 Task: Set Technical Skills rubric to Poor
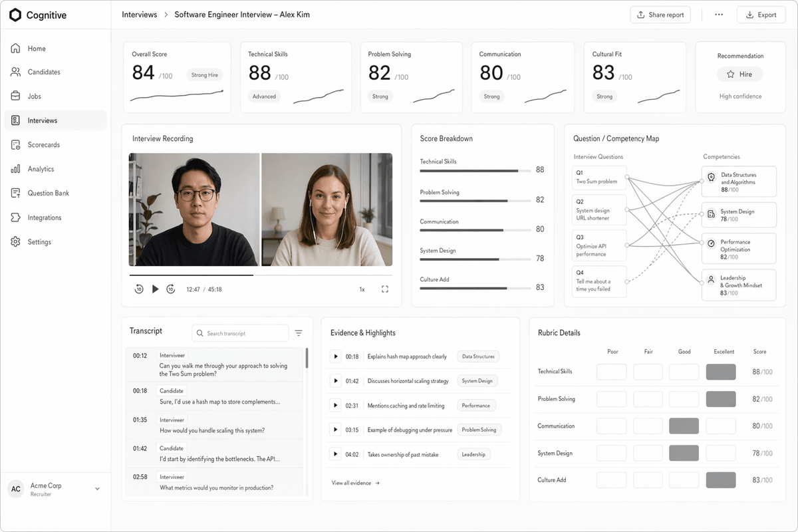(x=611, y=372)
